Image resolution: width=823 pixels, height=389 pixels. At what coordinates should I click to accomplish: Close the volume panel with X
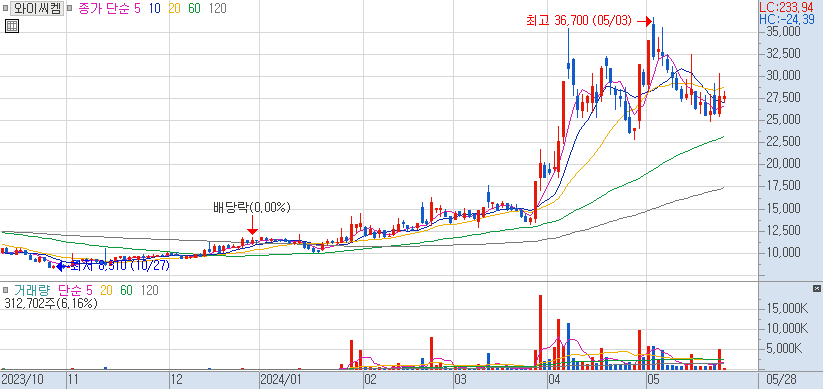coord(816,289)
